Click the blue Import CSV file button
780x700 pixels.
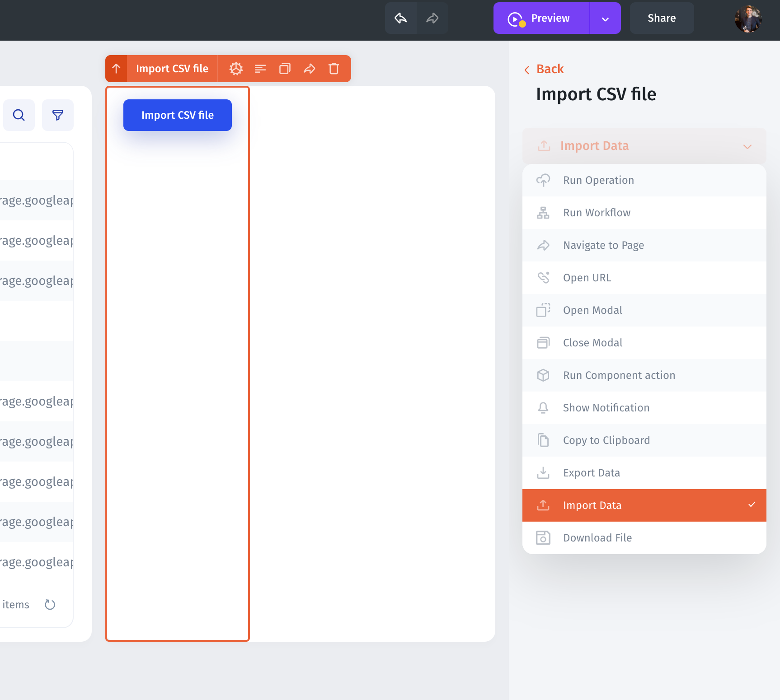point(178,115)
